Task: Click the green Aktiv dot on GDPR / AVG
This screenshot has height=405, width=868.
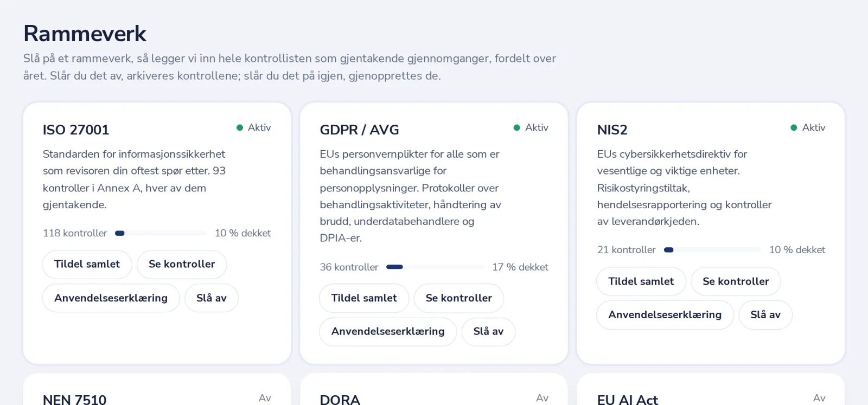Action: pyautogui.click(x=517, y=128)
